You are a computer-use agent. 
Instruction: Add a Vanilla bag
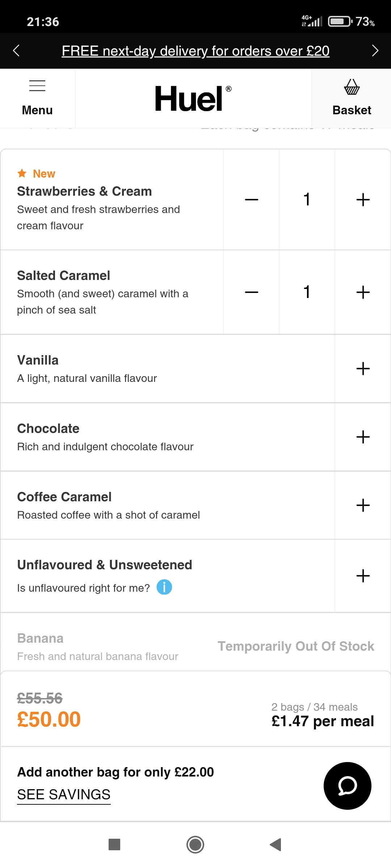[363, 369]
